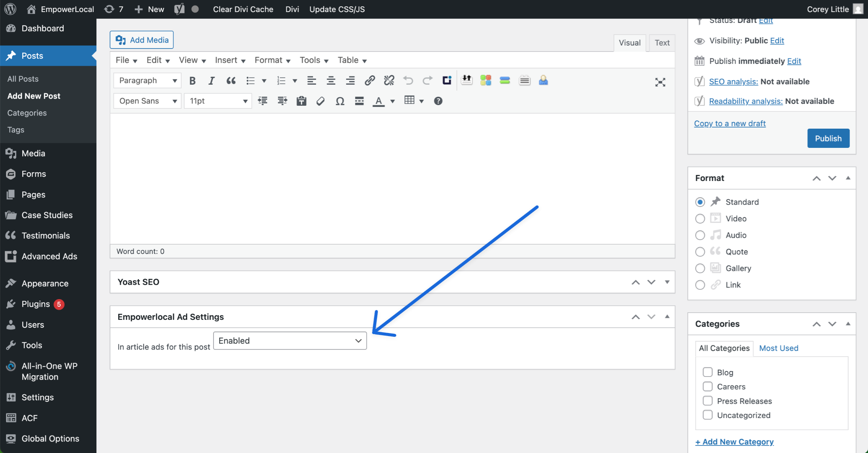This screenshot has width=868, height=453.
Task: Click Copy to a new draft link
Action: 729,123
